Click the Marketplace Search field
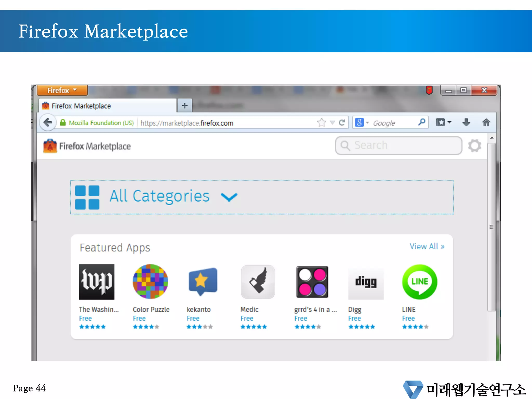Viewport: 532px width, 399px height. (398, 145)
